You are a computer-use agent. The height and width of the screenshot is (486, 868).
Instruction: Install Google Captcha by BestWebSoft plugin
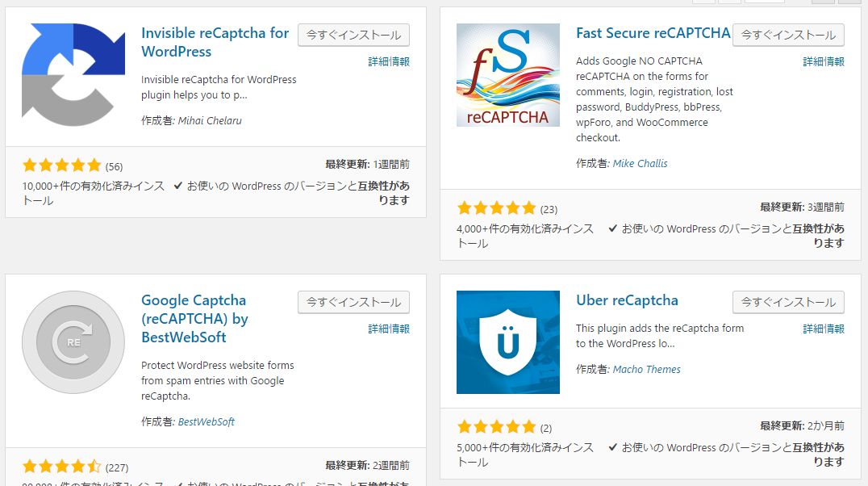coord(353,302)
